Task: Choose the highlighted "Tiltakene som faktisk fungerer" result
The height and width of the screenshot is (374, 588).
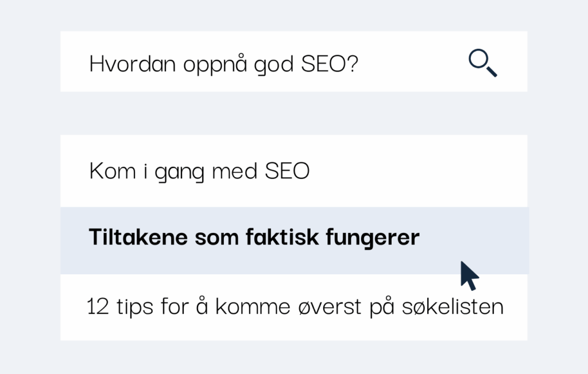Action: 254,238
